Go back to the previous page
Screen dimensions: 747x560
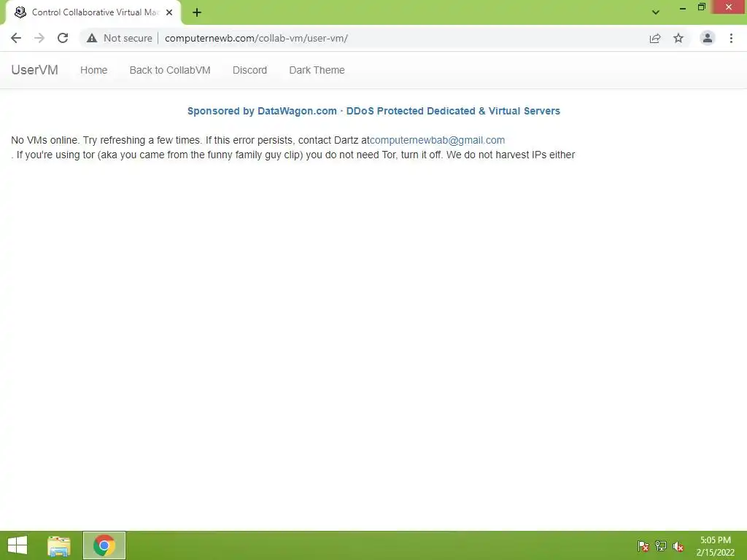tap(16, 38)
